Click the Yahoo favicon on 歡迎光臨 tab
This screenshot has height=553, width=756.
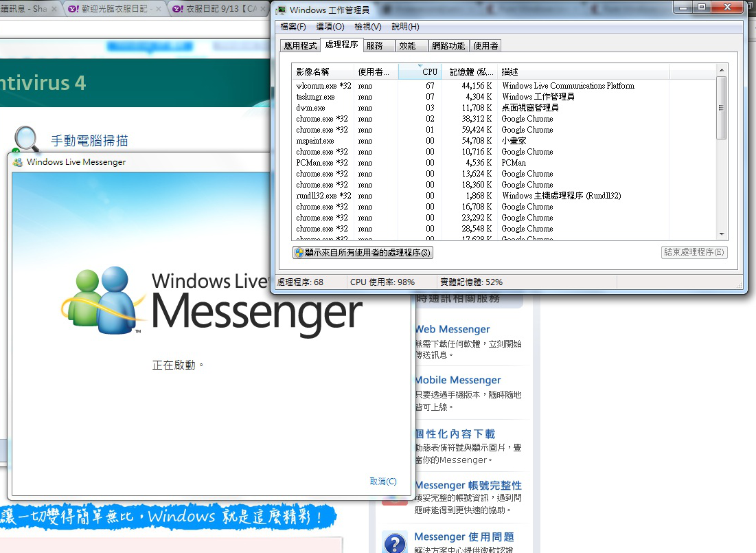click(x=73, y=9)
